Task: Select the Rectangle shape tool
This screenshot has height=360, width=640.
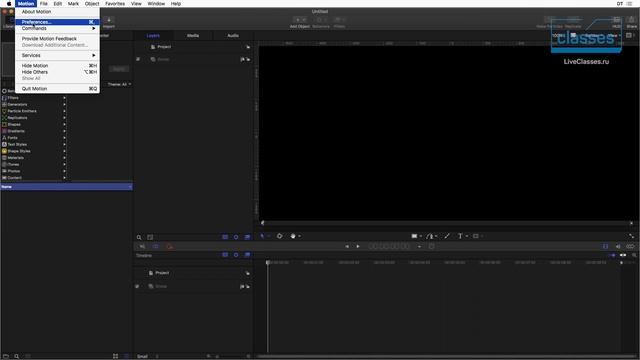Action: coord(414,236)
